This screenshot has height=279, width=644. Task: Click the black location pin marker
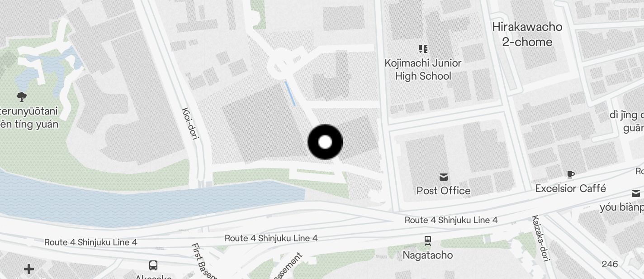click(325, 142)
